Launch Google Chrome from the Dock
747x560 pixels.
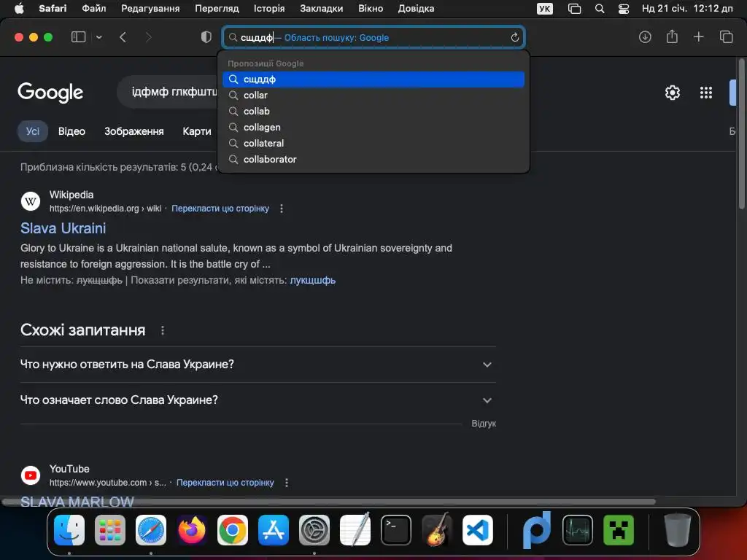pos(233,530)
